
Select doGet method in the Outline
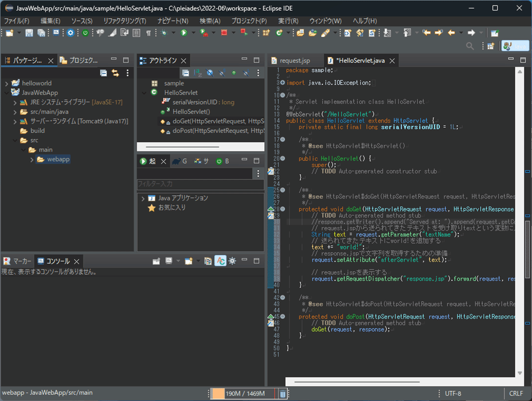tap(212, 121)
